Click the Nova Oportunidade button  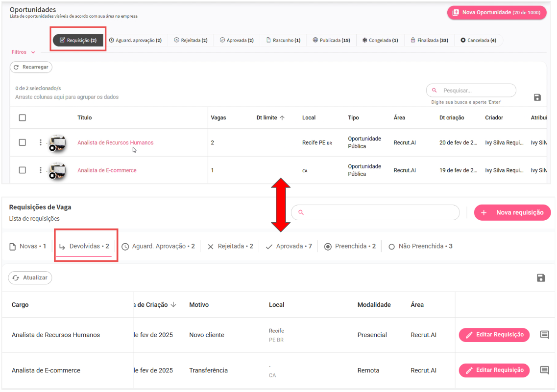tap(497, 13)
